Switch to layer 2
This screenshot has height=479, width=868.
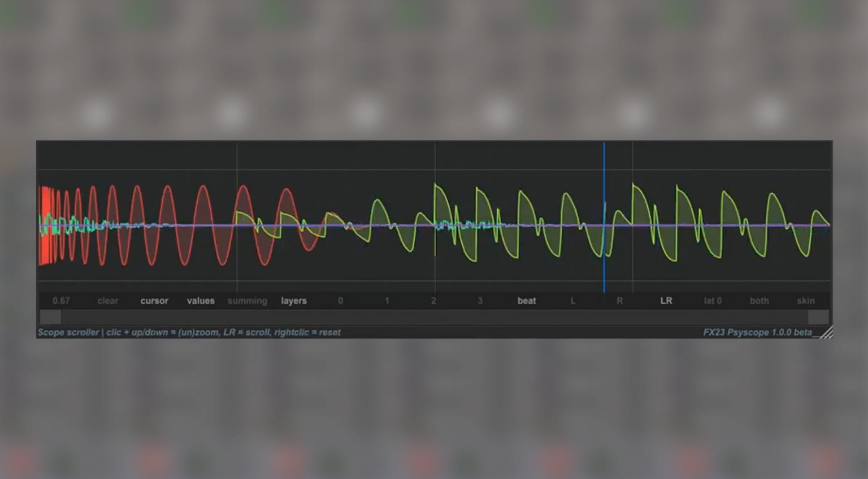(x=433, y=301)
